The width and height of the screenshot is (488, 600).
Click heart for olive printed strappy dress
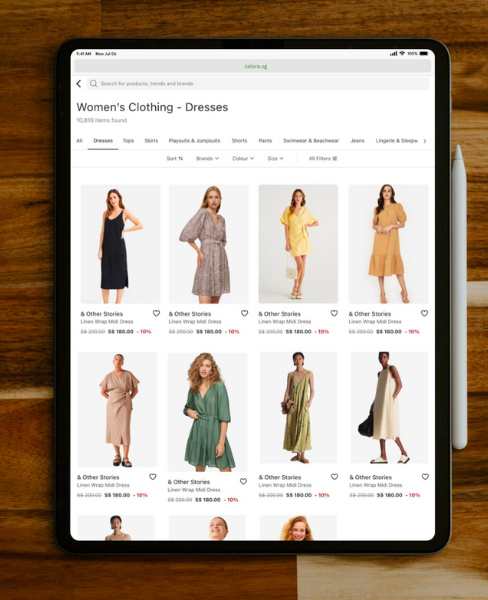coord(335,477)
